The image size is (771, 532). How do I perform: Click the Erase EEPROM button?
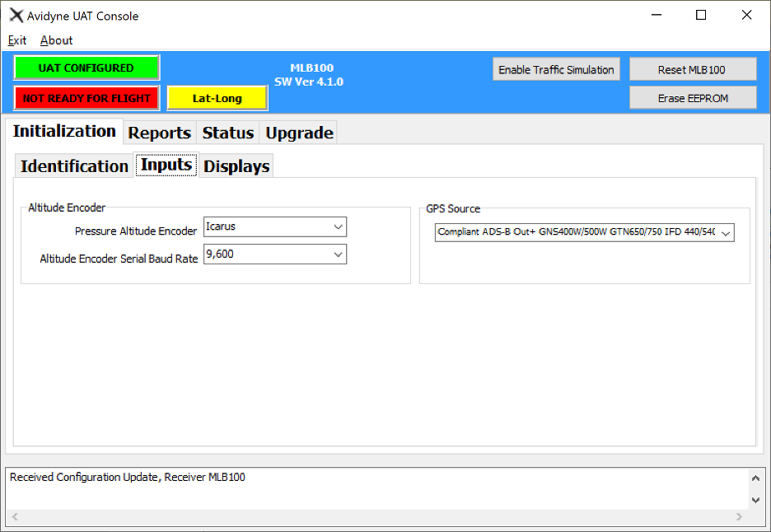tap(693, 98)
